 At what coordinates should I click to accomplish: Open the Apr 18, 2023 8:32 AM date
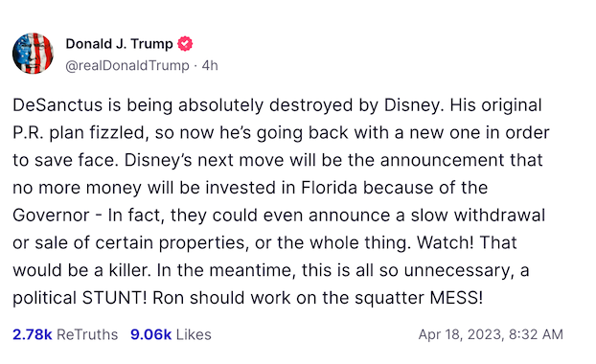(x=491, y=334)
